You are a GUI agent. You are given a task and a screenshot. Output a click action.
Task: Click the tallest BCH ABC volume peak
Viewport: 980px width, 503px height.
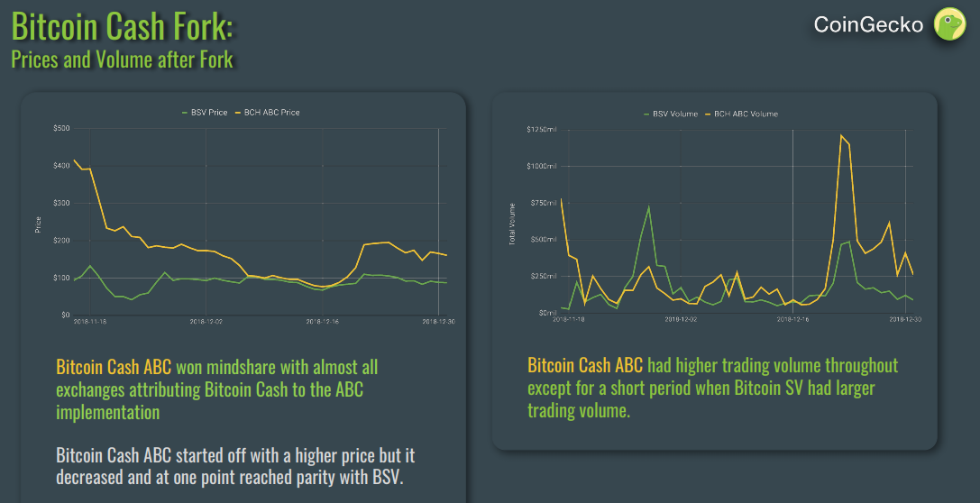click(x=840, y=136)
